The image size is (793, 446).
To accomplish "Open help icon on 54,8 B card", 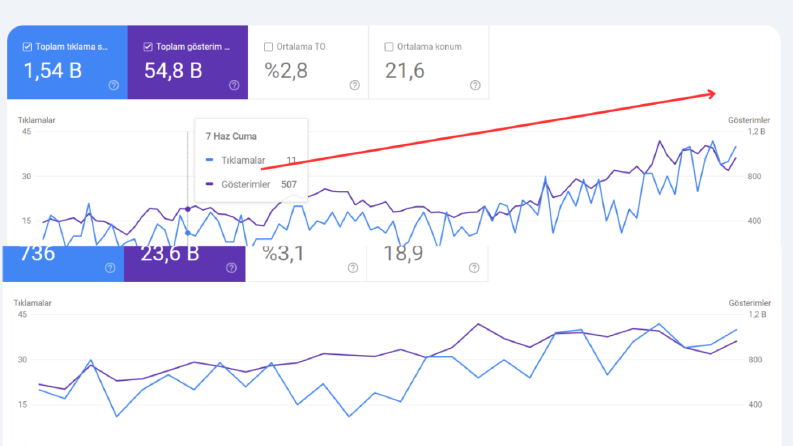I will pyautogui.click(x=234, y=85).
